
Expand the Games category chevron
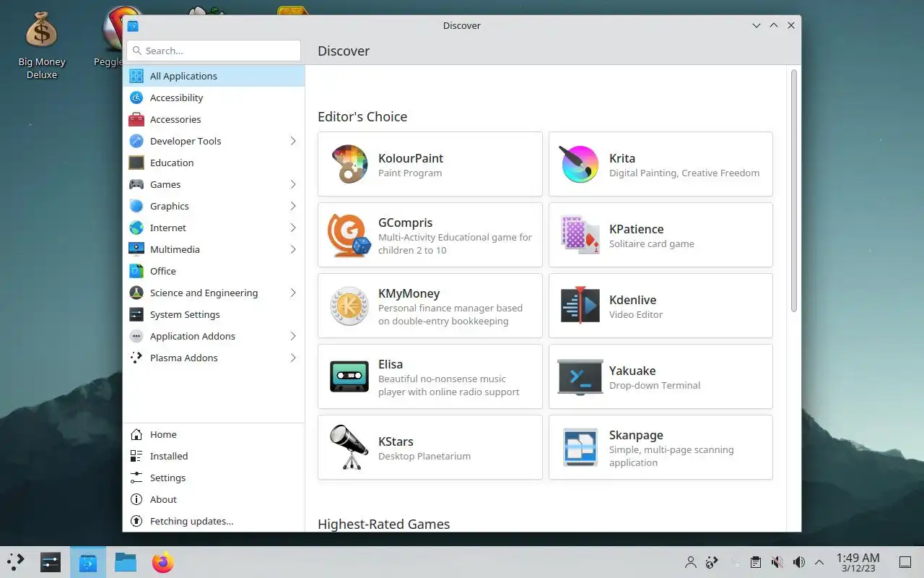(293, 184)
